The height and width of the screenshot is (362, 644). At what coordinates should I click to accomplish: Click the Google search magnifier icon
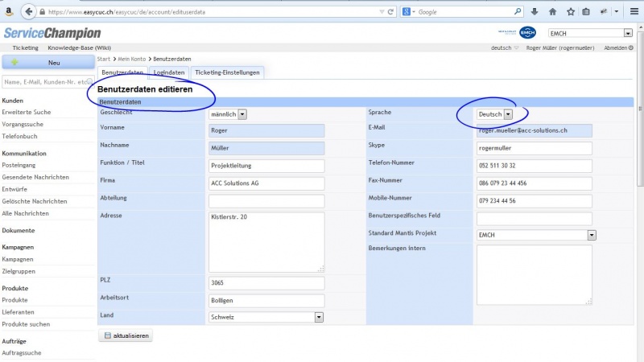[x=518, y=12]
